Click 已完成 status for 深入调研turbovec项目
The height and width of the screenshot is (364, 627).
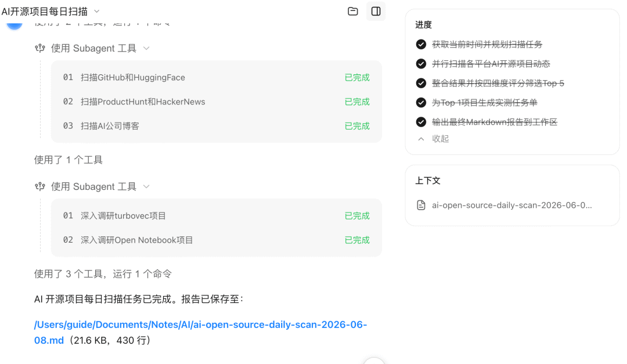357,216
